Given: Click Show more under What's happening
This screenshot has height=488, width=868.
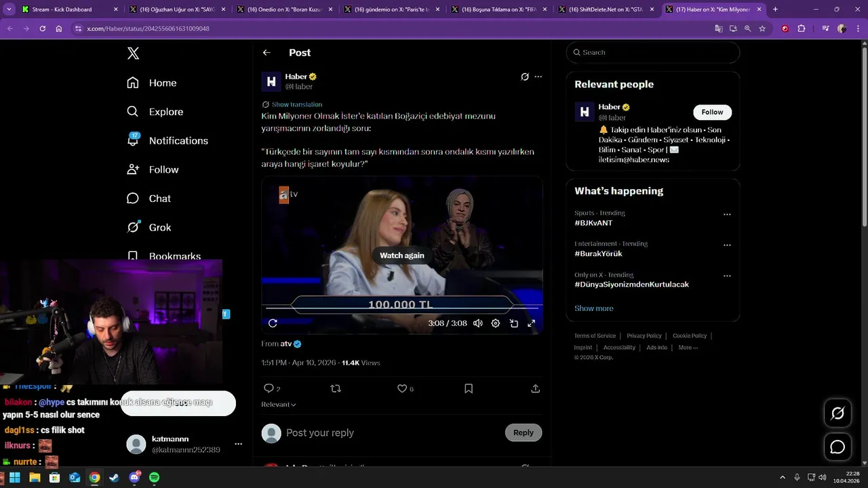Looking at the screenshot, I should (x=594, y=308).
